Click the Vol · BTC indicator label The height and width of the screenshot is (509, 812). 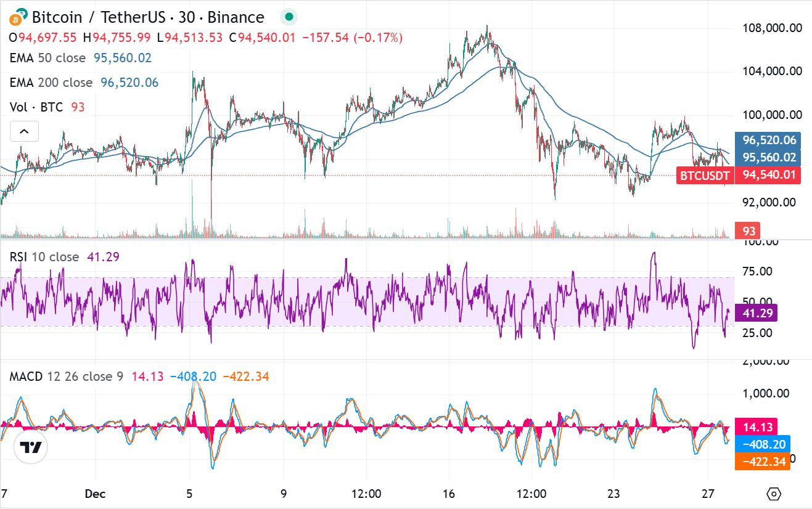(x=36, y=107)
